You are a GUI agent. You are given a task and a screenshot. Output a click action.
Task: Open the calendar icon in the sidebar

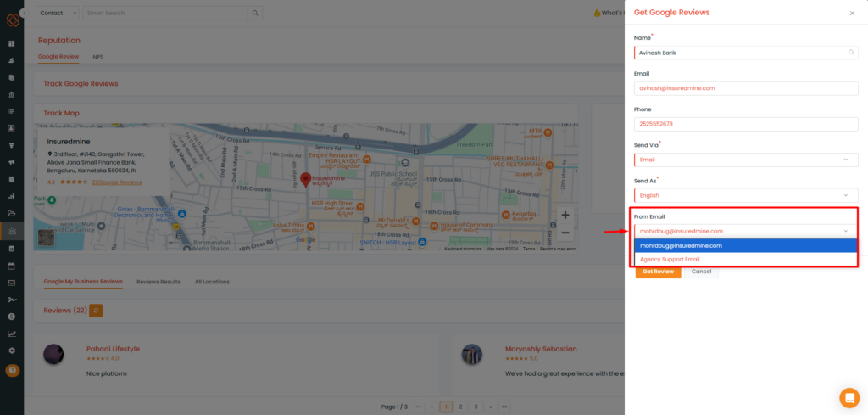point(12,266)
